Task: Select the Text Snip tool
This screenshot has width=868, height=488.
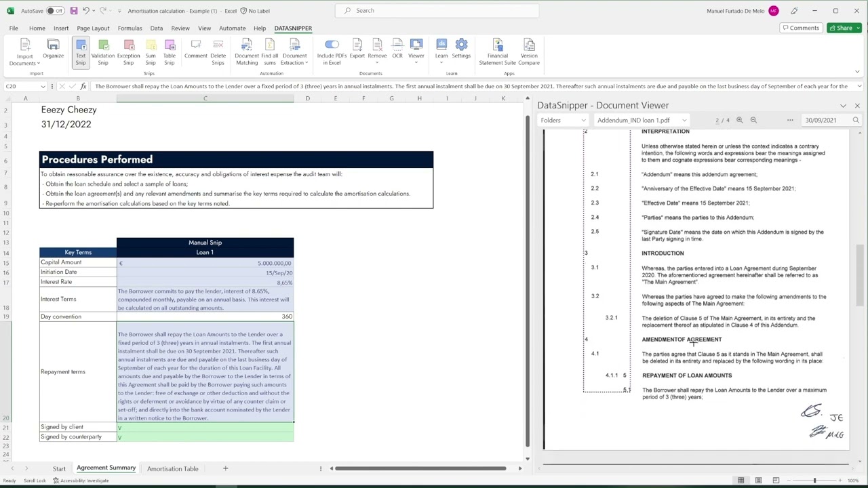Action: [x=81, y=52]
